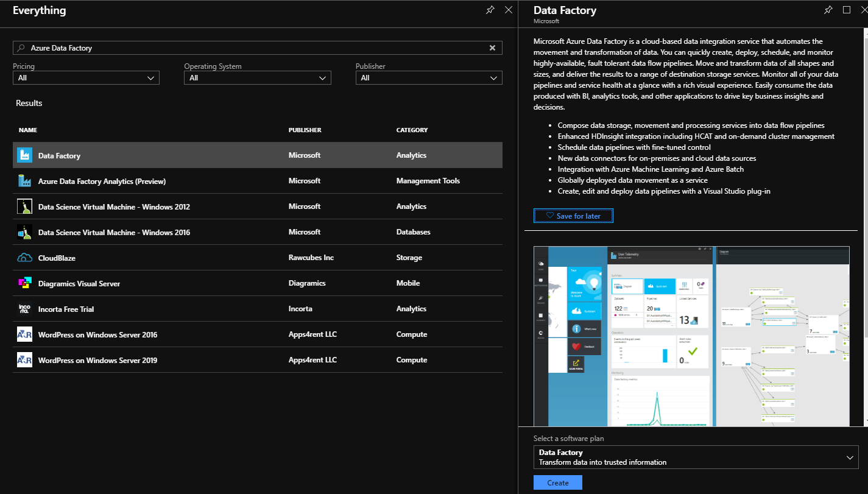Maximize the Data Factory blade
The image size is (868, 494).
point(846,10)
